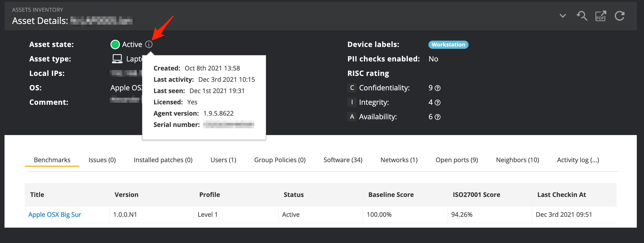Open the Apple OSX Big Sur benchmark link
Viewport: 644px width, 243px height.
click(x=55, y=215)
